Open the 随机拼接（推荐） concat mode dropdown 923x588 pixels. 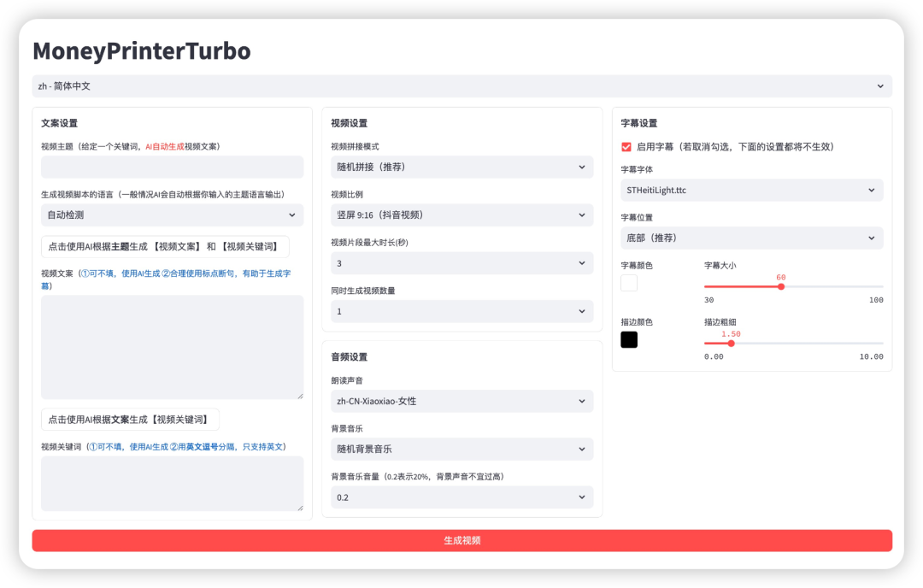click(x=461, y=168)
